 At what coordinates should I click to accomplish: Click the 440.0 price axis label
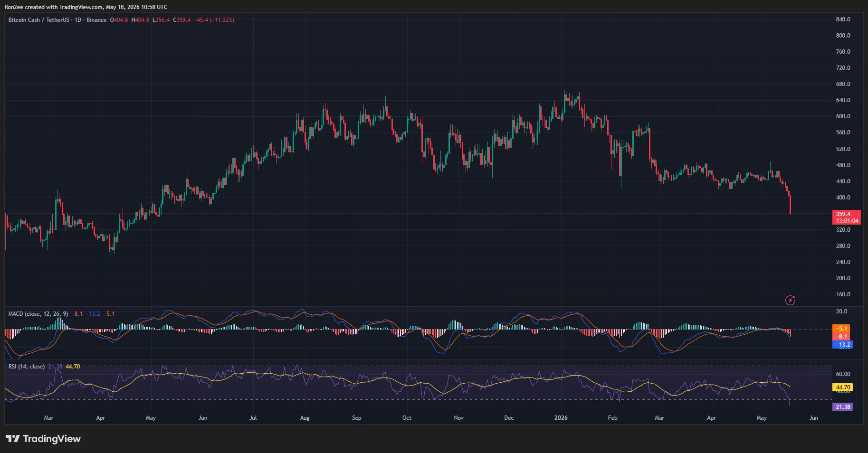843,181
